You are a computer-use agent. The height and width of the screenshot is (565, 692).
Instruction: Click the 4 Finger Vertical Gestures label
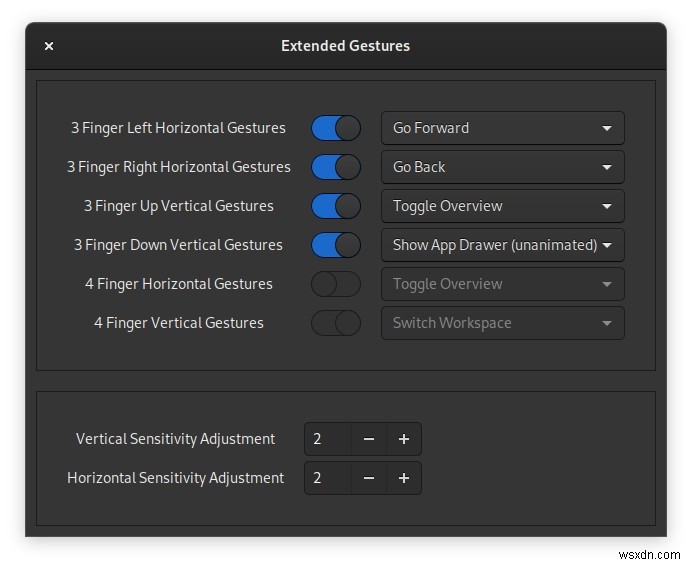179,323
